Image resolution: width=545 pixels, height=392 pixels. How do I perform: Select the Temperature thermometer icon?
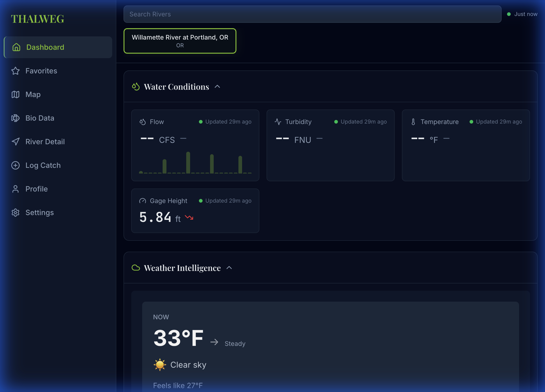[x=413, y=122]
